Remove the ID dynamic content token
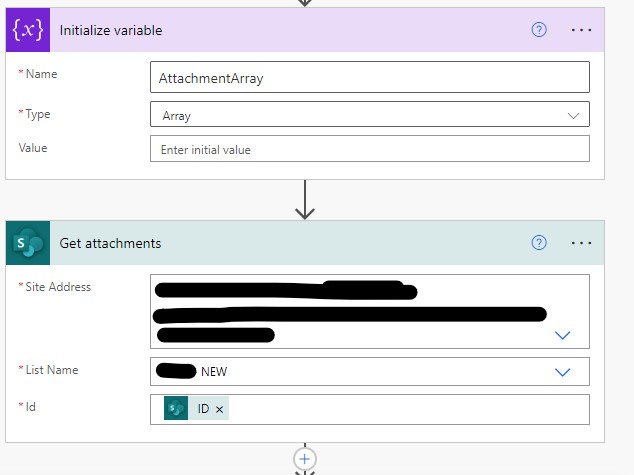This screenshot has width=634, height=475. coord(220,410)
